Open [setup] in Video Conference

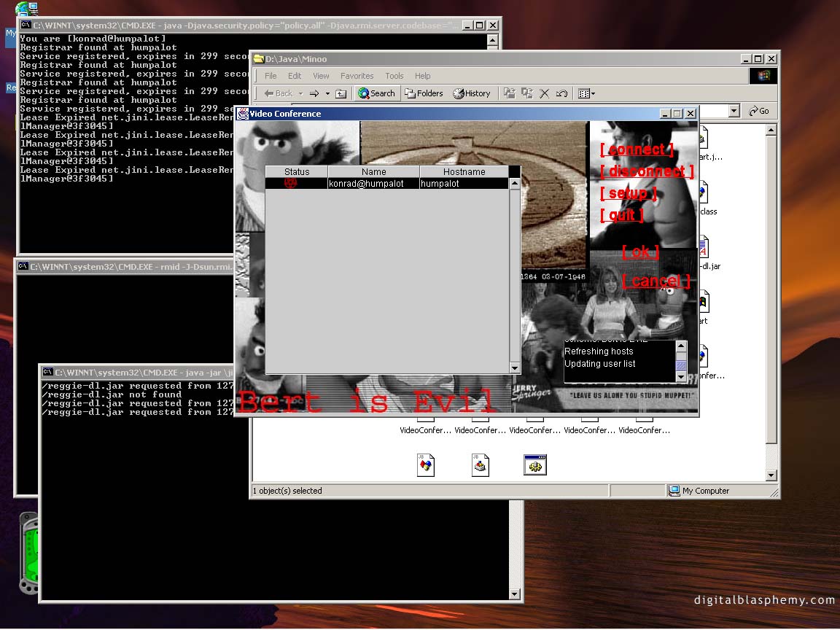(628, 193)
